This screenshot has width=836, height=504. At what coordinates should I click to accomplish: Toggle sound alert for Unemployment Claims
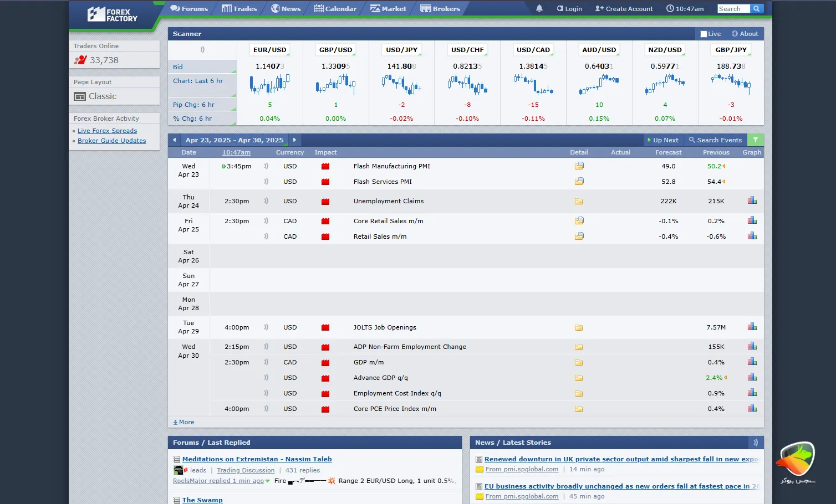[266, 201]
